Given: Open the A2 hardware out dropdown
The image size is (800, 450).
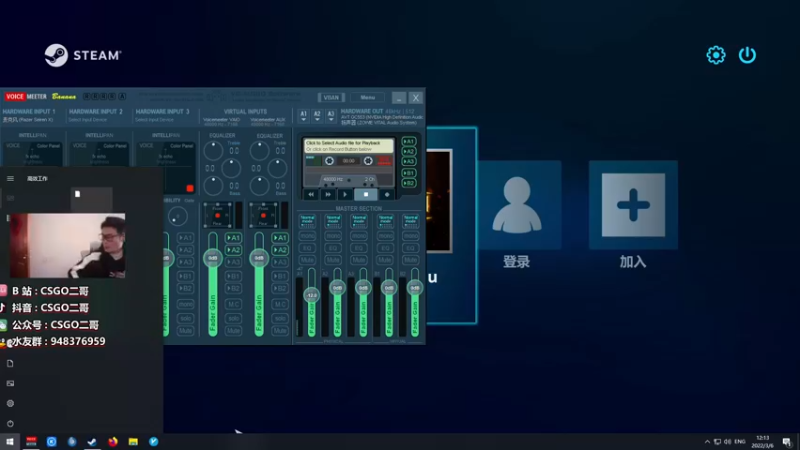Looking at the screenshot, I should coord(317,116).
